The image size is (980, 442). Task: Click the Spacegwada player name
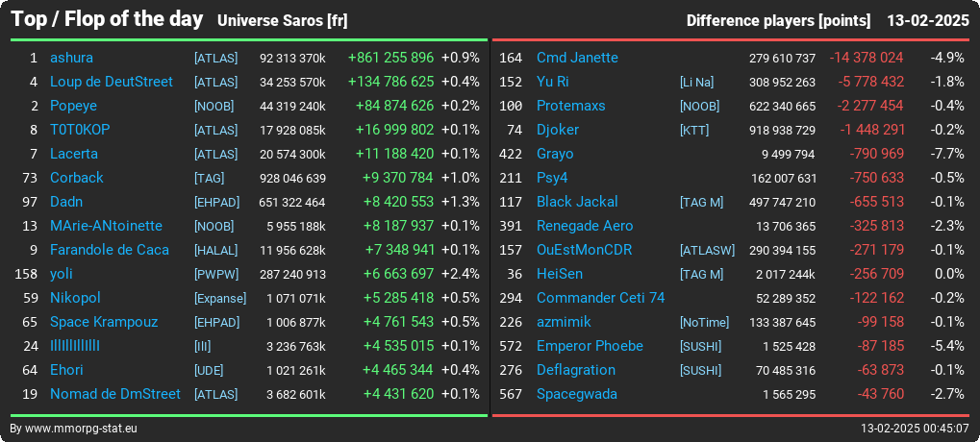577,394
